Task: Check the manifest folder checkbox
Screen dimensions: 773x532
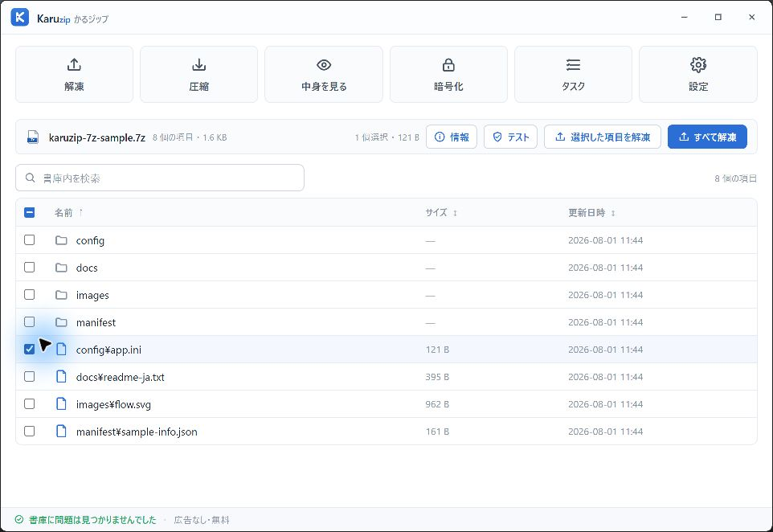Action: click(x=29, y=321)
